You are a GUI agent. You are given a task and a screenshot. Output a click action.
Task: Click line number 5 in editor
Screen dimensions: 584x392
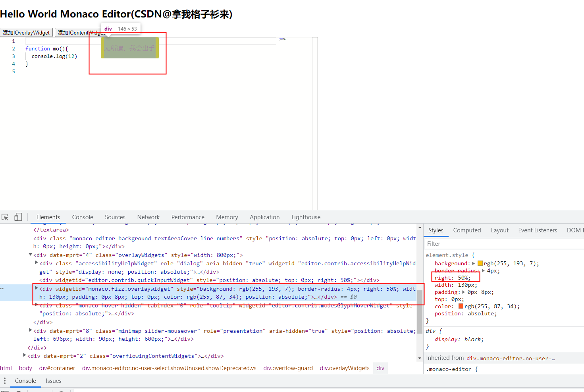click(13, 71)
